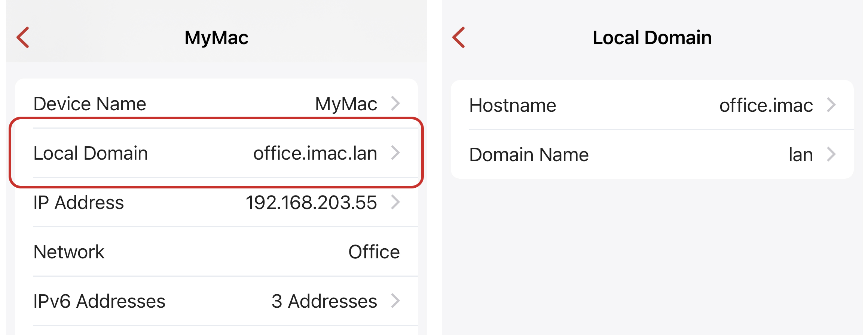Image resolution: width=868 pixels, height=335 pixels.
Task: Select the Domain Name label
Action: coord(529,155)
